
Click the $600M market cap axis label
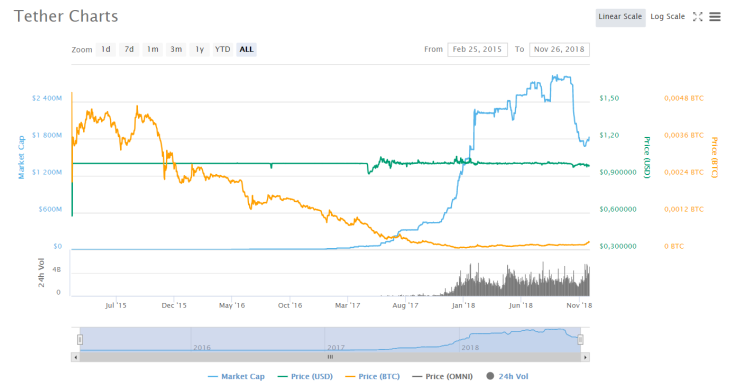(x=50, y=209)
